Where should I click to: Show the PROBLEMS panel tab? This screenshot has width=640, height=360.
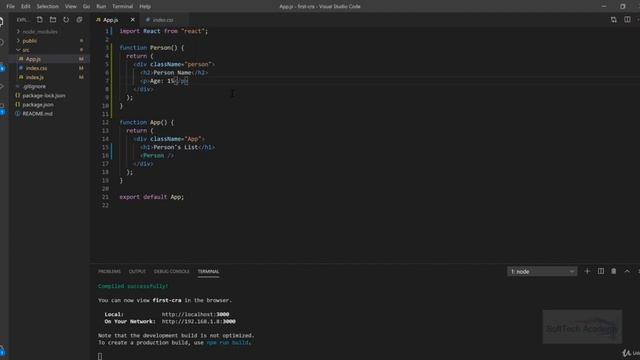click(109, 271)
